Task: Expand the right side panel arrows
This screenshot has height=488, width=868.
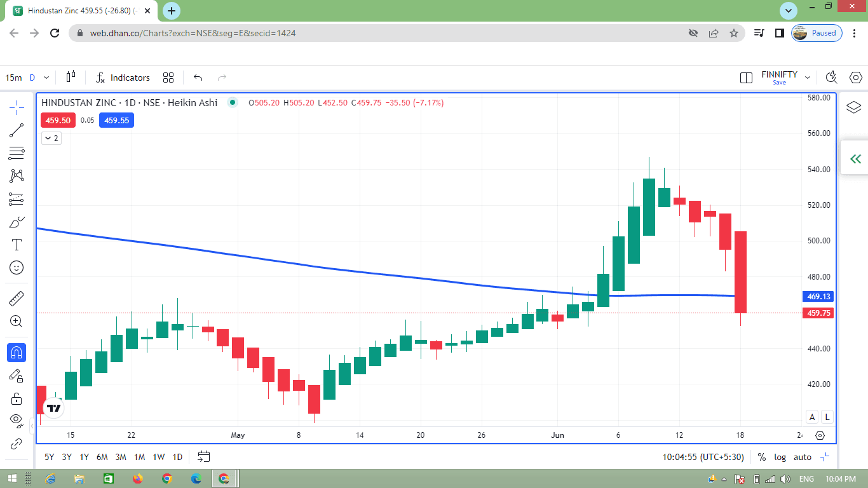Action: point(855,158)
